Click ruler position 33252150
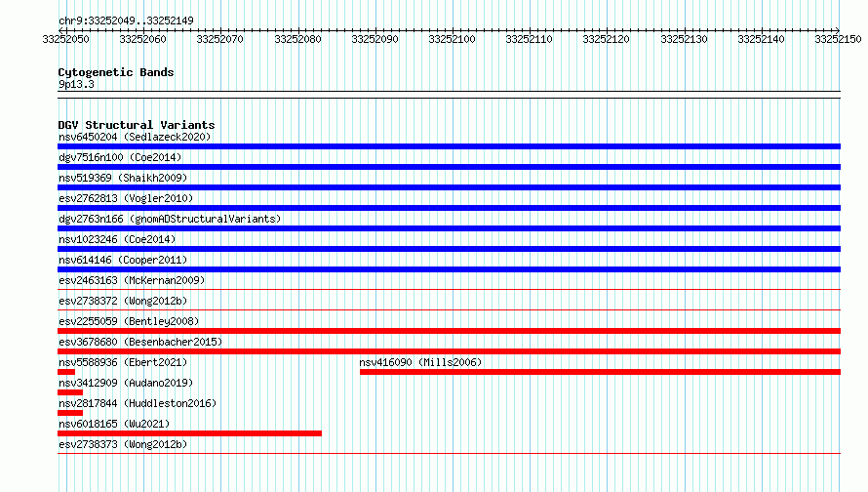This screenshot has width=868, height=492. tap(838, 39)
